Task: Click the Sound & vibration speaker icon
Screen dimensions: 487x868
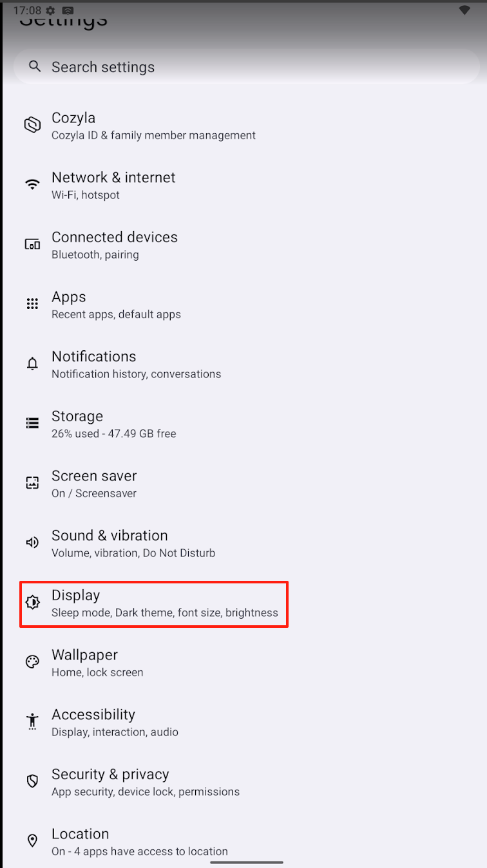Action: [x=32, y=543]
